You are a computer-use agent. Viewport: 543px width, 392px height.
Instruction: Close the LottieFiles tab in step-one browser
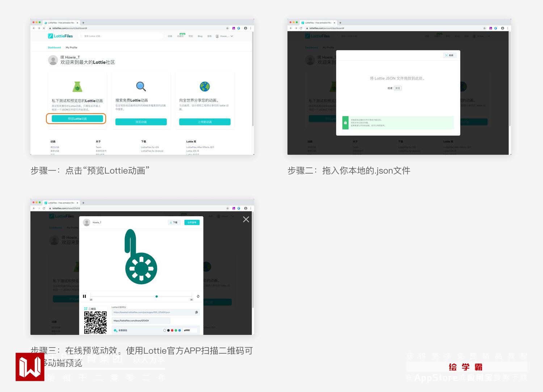[77, 23]
